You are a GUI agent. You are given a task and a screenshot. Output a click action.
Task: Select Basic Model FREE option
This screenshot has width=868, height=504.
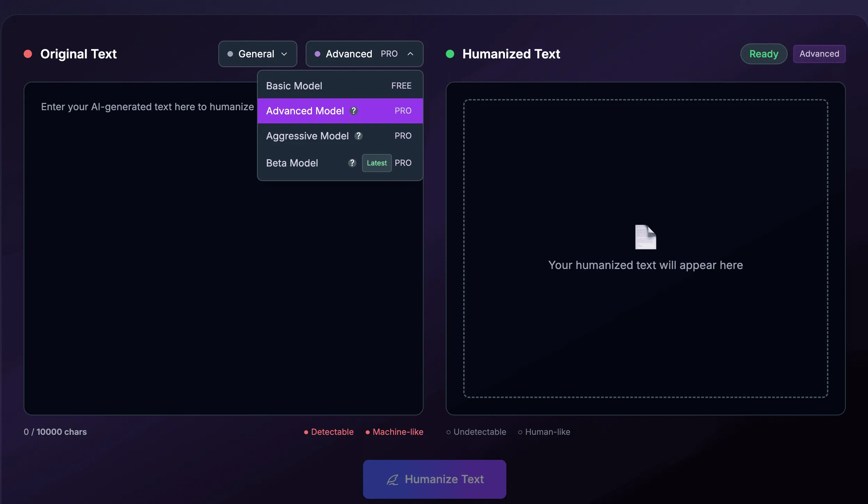click(x=340, y=86)
